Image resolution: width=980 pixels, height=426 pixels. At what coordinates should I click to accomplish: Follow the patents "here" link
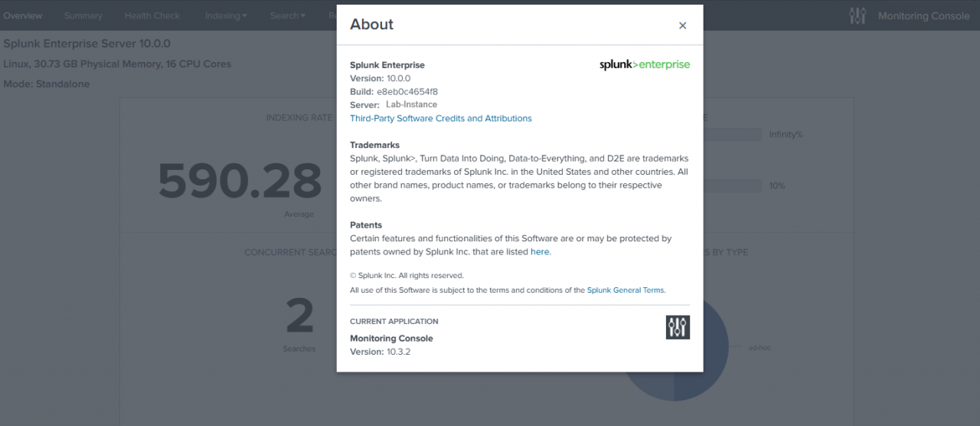tap(540, 251)
